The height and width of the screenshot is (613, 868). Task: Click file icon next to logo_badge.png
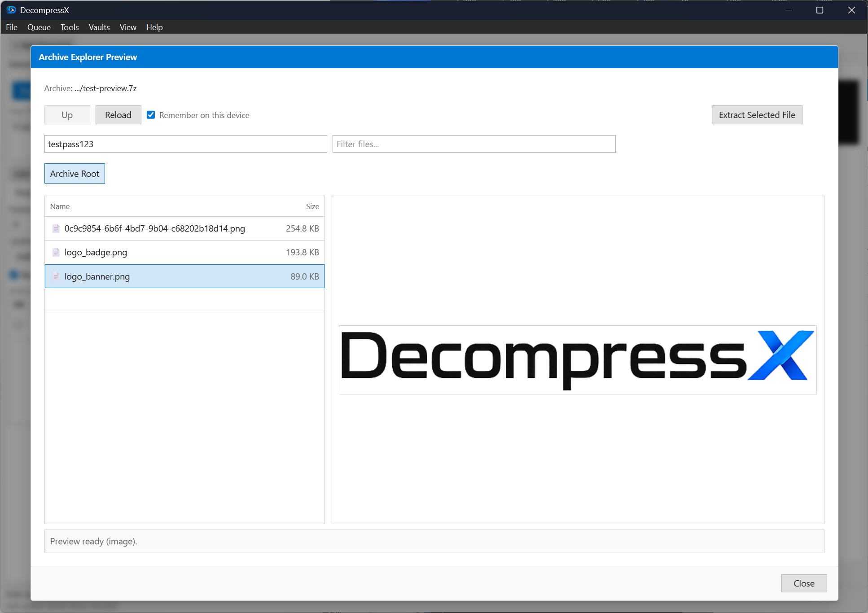(x=56, y=252)
